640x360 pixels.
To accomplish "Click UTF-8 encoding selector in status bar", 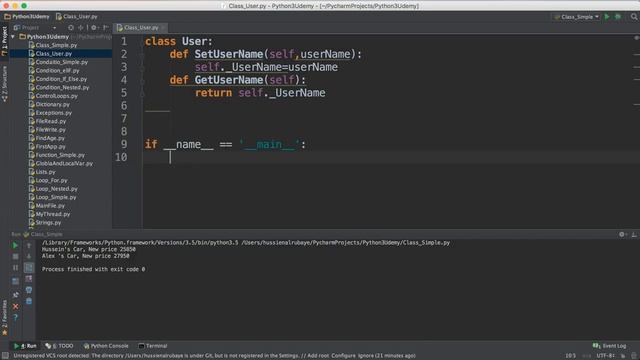I will click(x=605, y=356).
